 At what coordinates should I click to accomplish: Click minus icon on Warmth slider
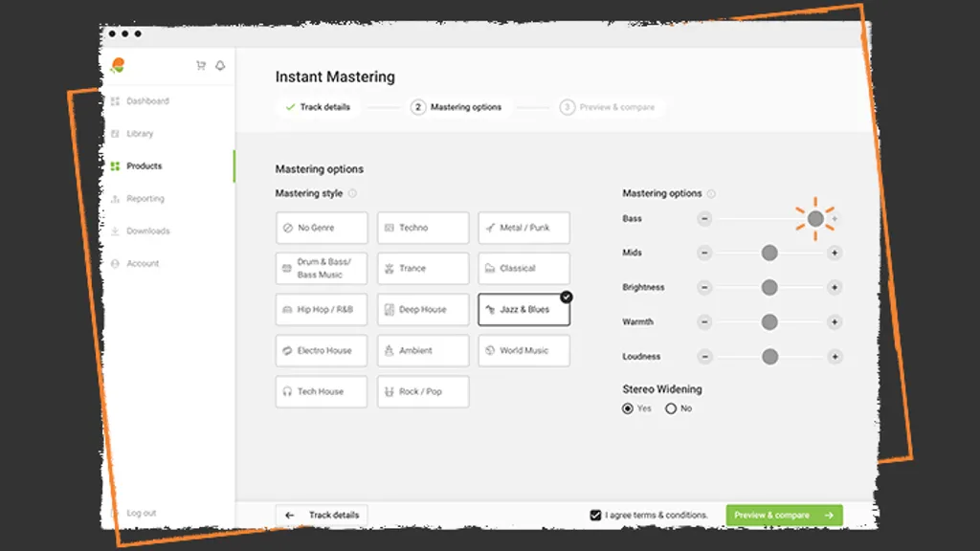pyautogui.click(x=704, y=322)
